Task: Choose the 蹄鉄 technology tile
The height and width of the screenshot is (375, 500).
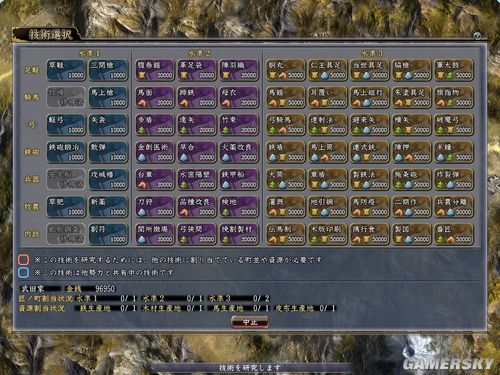Action: [197, 97]
